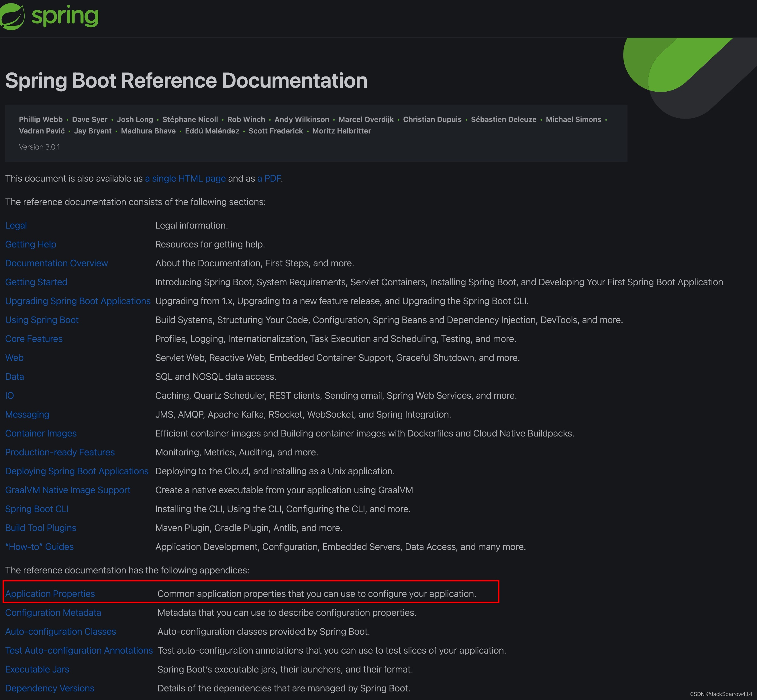Open the PDF version link
The height and width of the screenshot is (700, 757).
pos(269,178)
